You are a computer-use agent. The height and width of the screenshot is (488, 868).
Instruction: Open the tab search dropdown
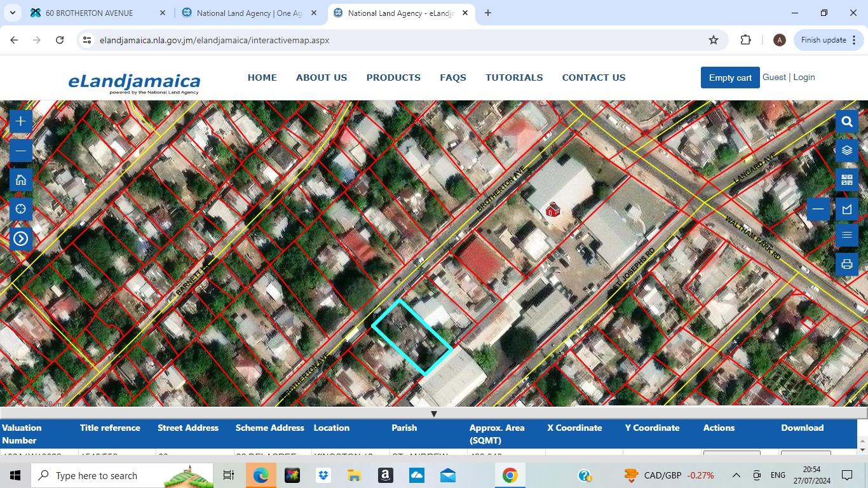click(13, 13)
